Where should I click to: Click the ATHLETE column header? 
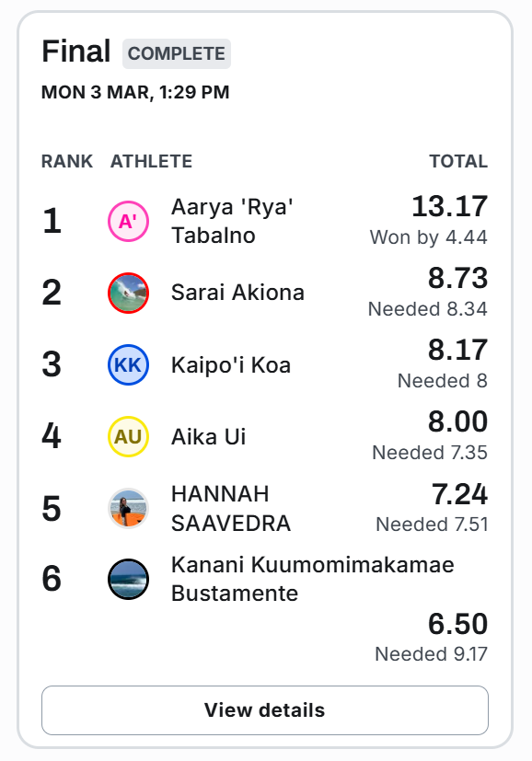tap(152, 161)
